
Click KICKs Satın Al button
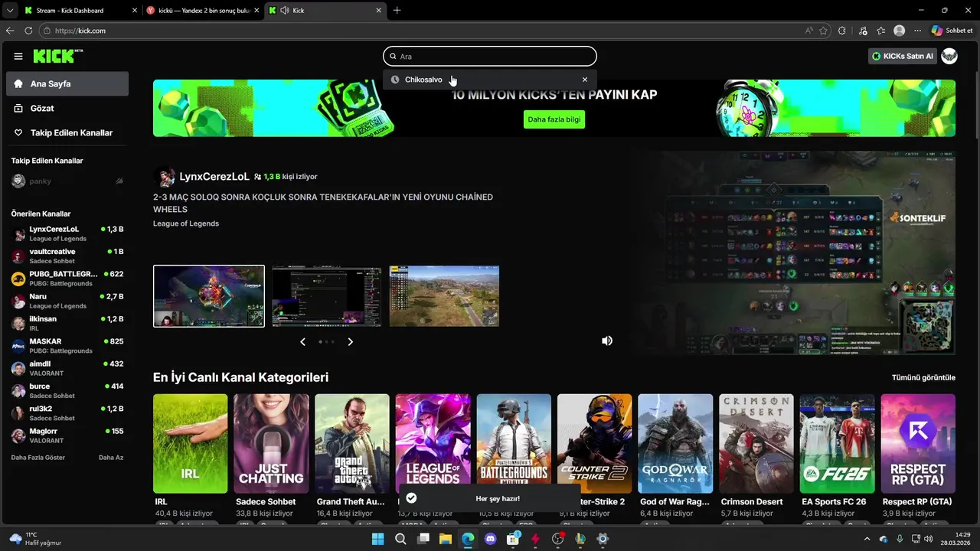pyautogui.click(x=903, y=56)
